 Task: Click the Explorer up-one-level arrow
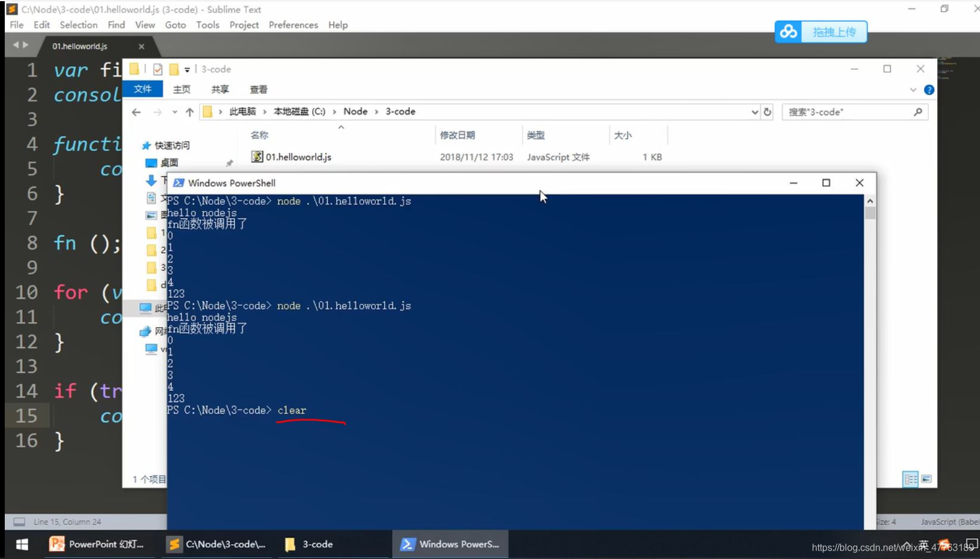coord(189,112)
